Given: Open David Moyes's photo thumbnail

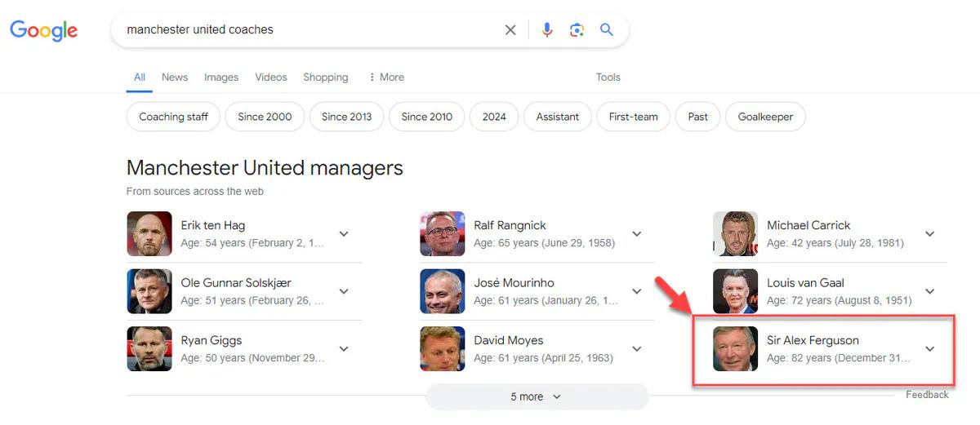Looking at the screenshot, I should tap(443, 349).
